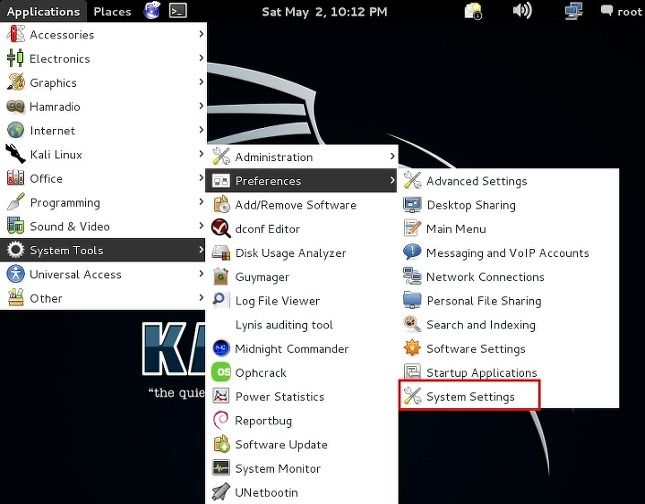Click the Hamradio category icon
The image size is (645, 504).
click(x=16, y=107)
